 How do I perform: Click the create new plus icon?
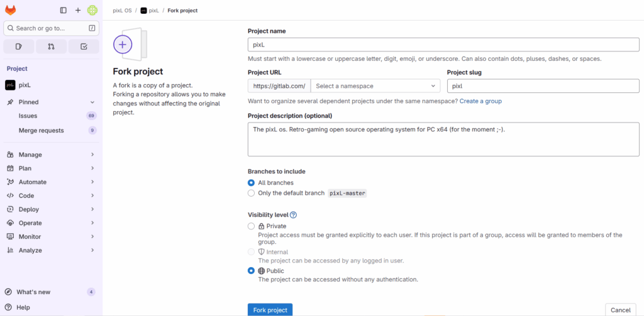pos(78,10)
